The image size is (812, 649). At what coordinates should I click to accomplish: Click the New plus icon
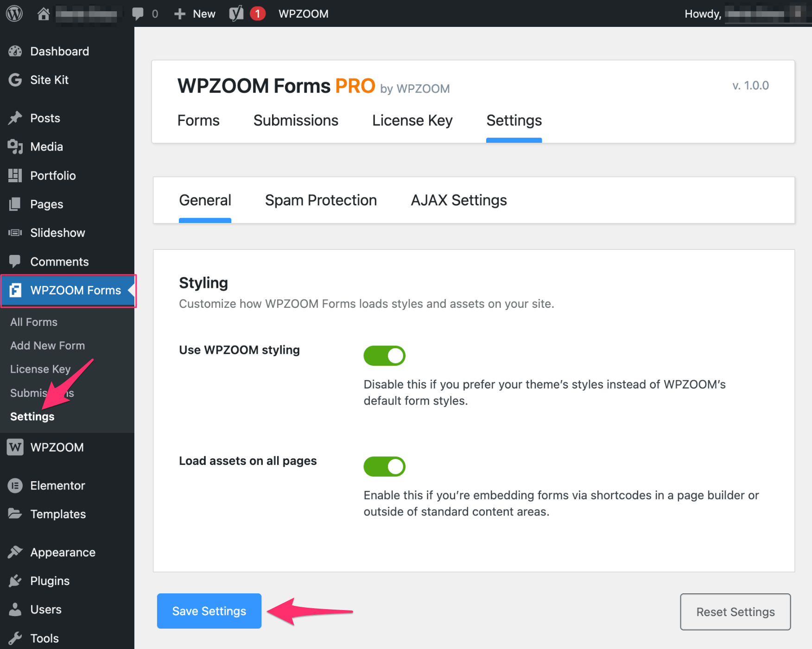(x=180, y=14)
